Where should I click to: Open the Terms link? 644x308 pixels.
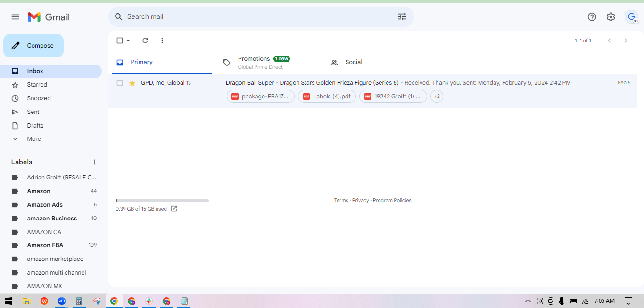[x=341, y=201]
